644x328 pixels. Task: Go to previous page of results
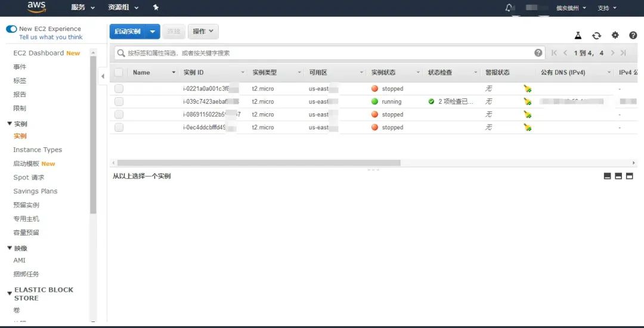(x=565, y=52)
